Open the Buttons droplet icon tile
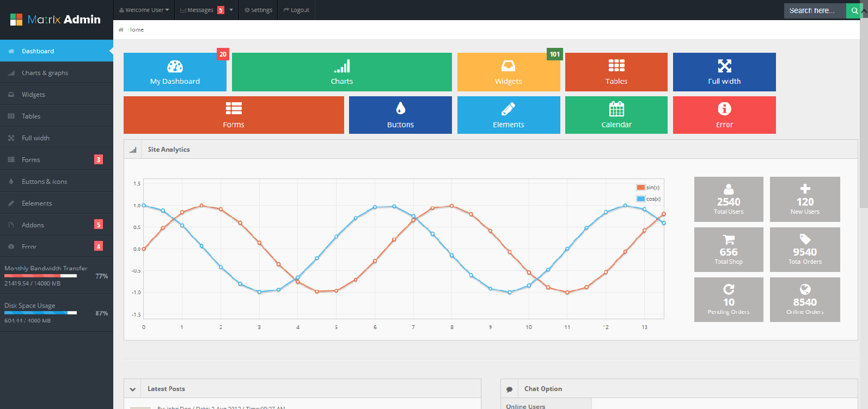 click(x=400, y=115)
